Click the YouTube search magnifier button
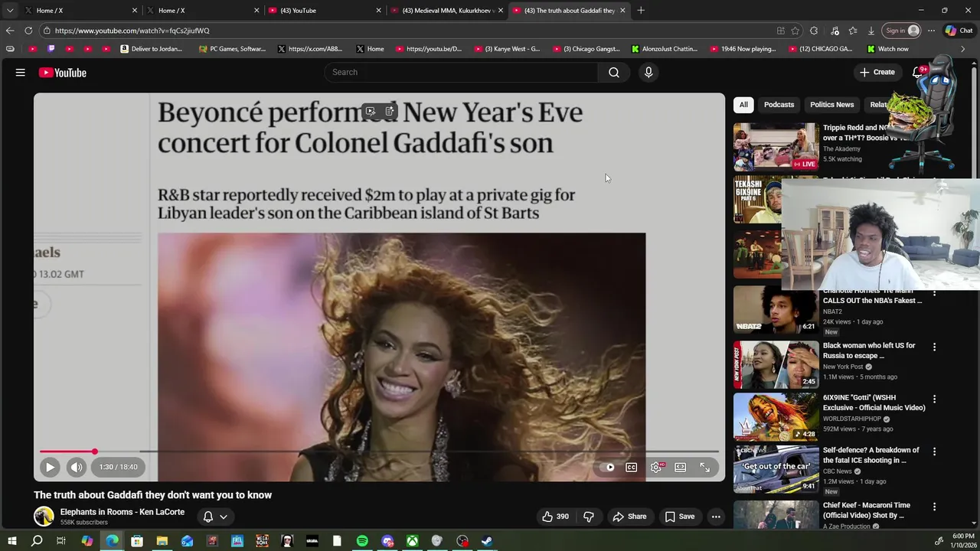The image size is (980, 551). click(x=614, y=72)
